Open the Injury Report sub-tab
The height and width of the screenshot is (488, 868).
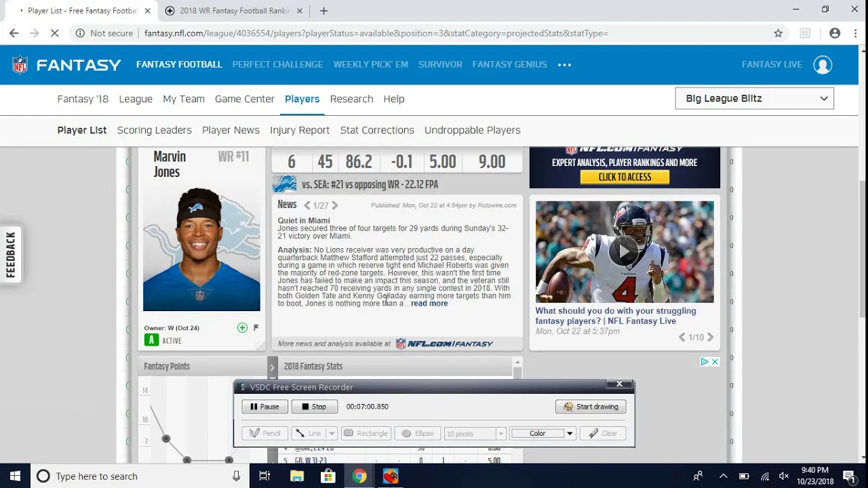click(x=300, y=130)
